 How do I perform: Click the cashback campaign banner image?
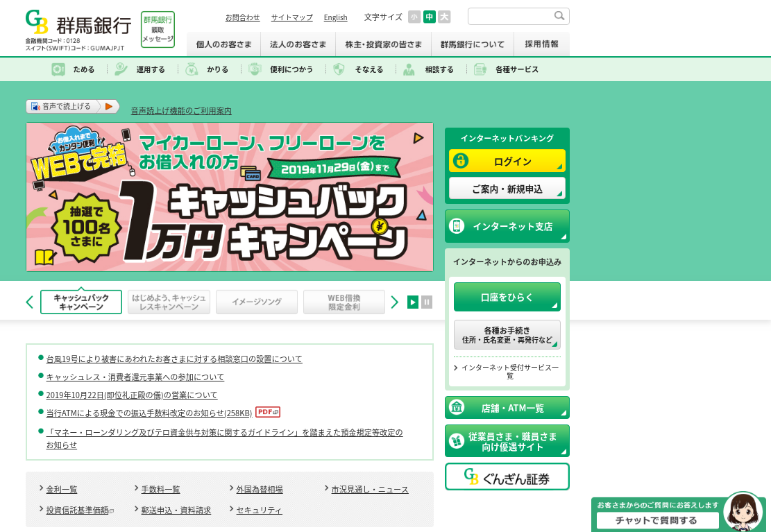(230, 197)
